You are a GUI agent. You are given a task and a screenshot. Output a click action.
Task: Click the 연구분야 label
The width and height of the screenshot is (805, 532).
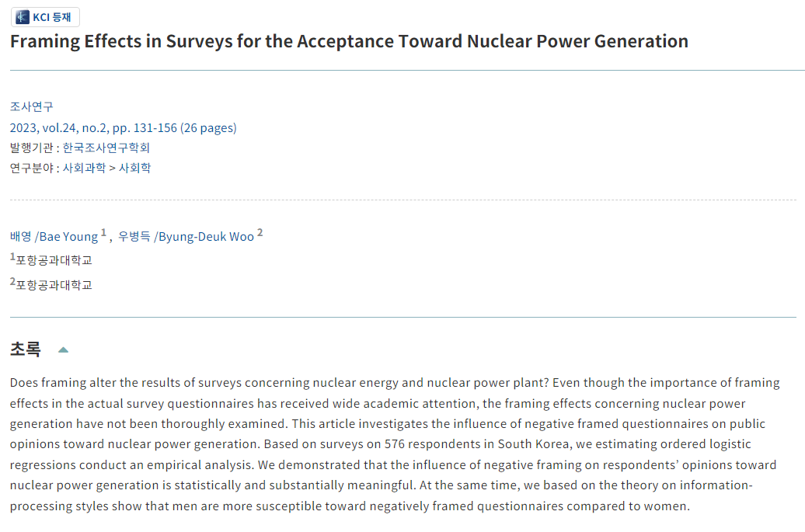[x=31, y=168]
